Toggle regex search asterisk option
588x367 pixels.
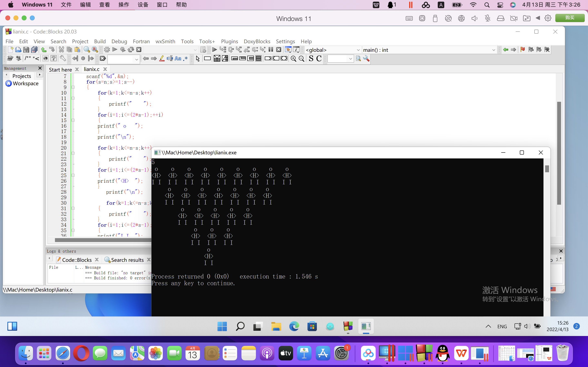point(186,59)
